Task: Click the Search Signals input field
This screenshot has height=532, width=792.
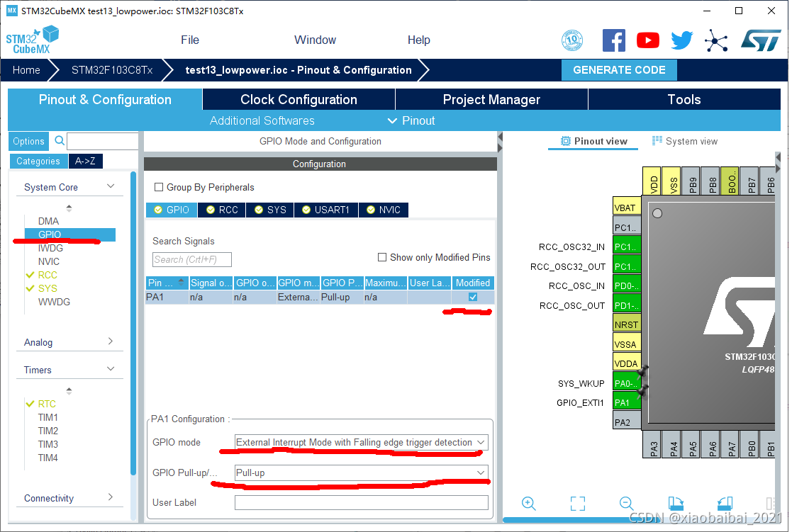Action: click(192, 259)
